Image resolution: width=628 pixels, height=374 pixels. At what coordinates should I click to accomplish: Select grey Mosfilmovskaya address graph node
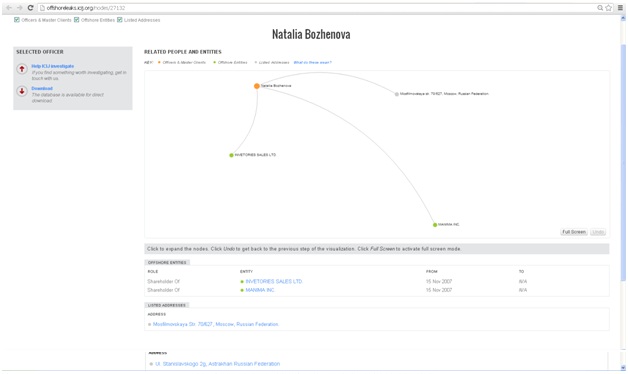(x=397, y=94)
